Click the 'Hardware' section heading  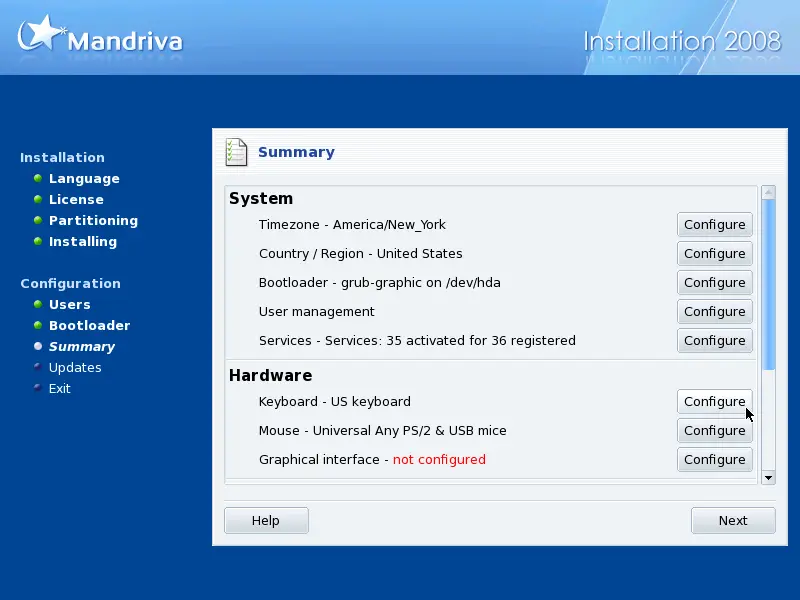[x=270, y=376]
